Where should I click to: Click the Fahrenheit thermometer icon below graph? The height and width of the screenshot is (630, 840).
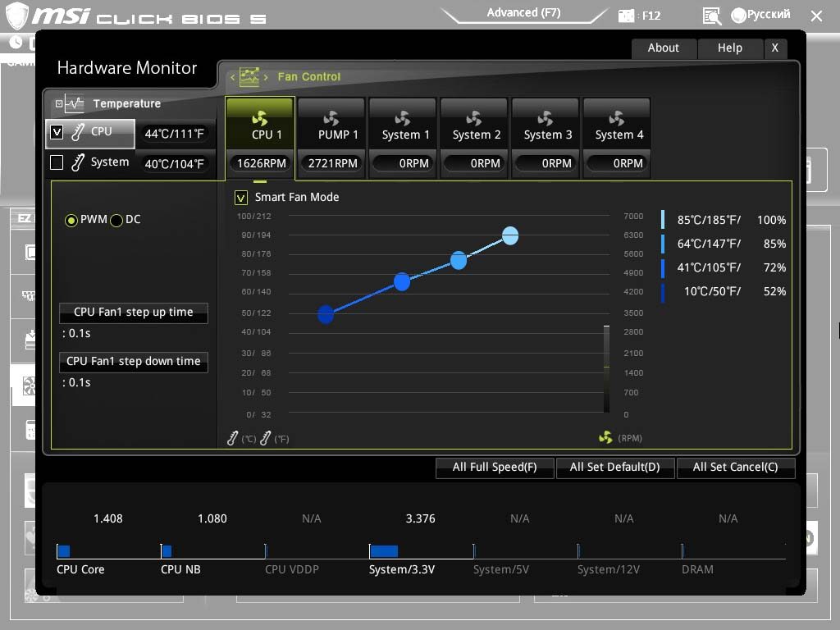tap(265, 438)
